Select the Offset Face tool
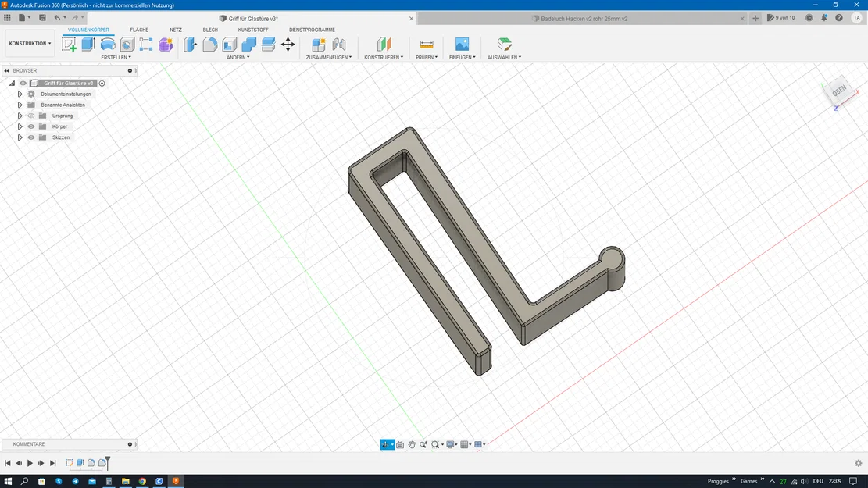 coord(268,45)
